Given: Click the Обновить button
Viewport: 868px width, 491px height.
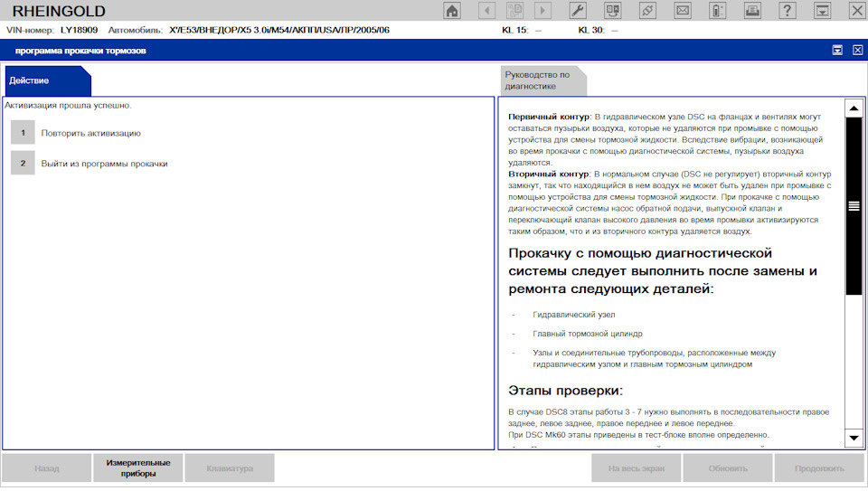Looking at the screenshot, I should 727,468.
